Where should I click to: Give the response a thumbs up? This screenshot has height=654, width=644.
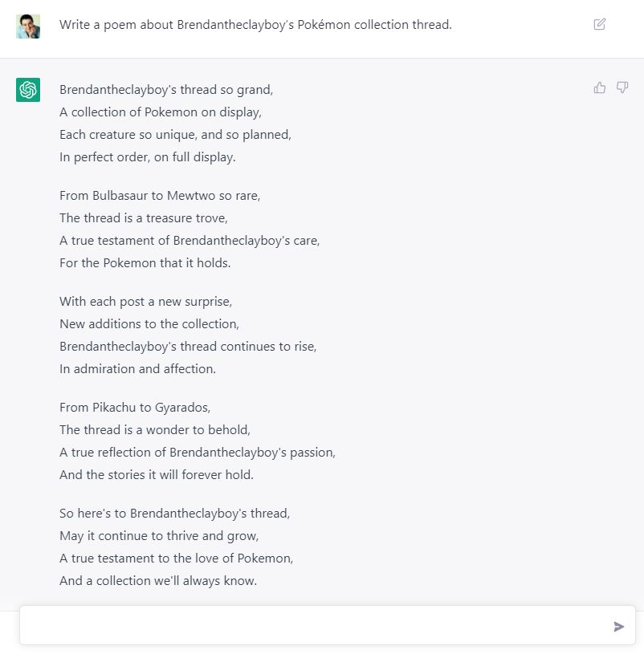click(600, 87)
